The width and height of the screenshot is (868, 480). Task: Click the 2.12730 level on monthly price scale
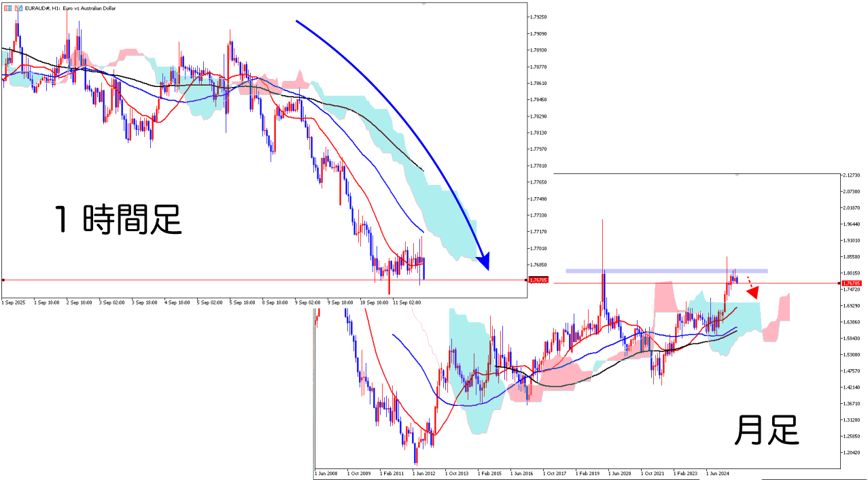(x=852, y=175)
